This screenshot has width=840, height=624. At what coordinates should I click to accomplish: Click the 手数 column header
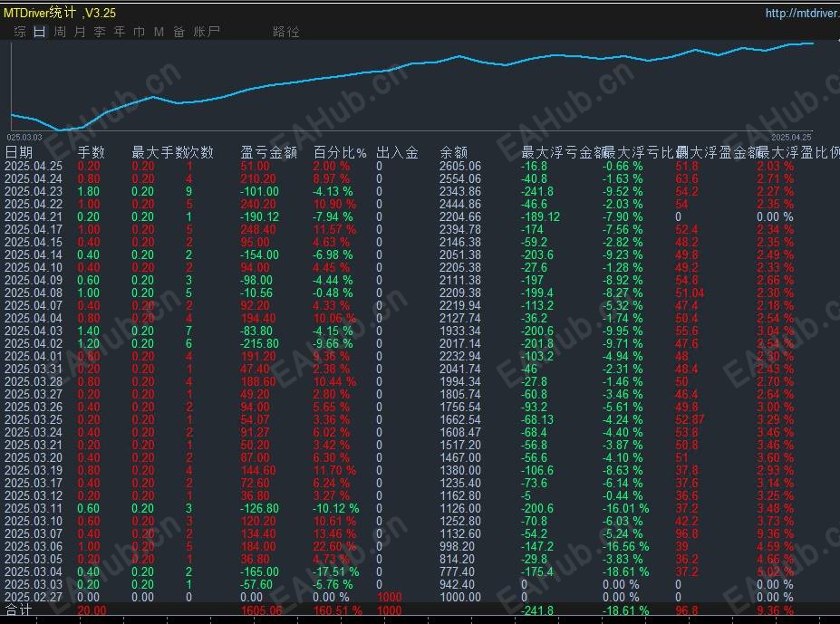[92, 153]
